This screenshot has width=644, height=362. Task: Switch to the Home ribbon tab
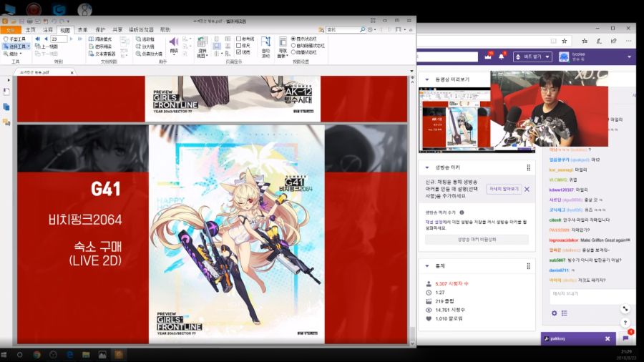31,30
